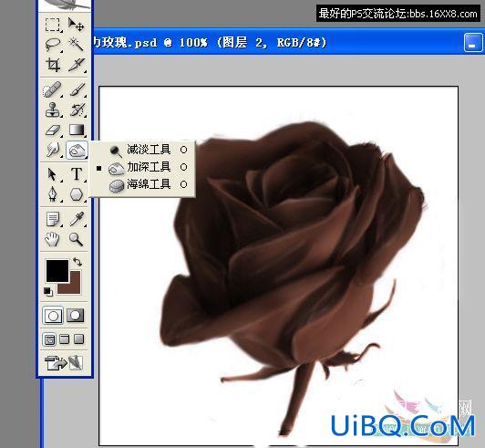Switch to Standard editing mode

pos(53,316)
